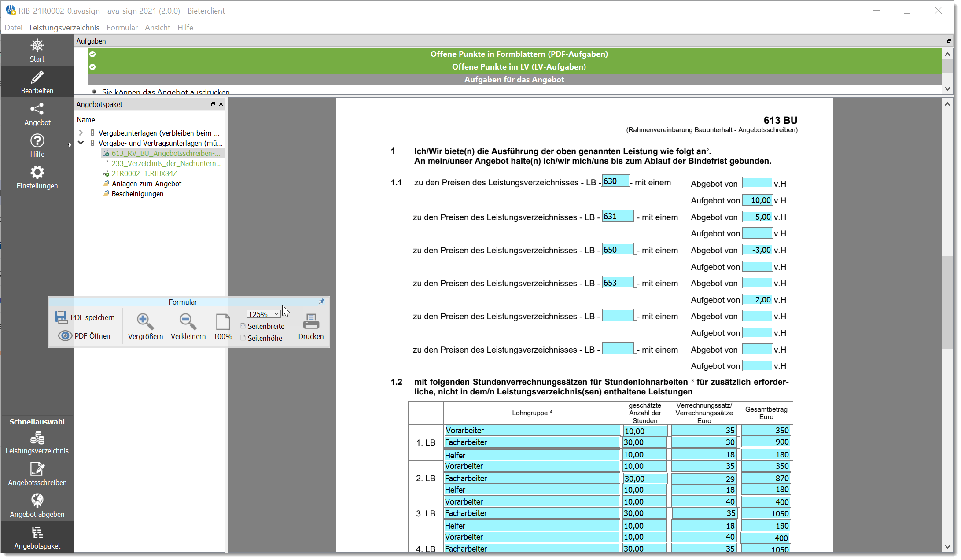The image size is (961, 560).
Task: Open the Formular menu
Action: point(122,27)
